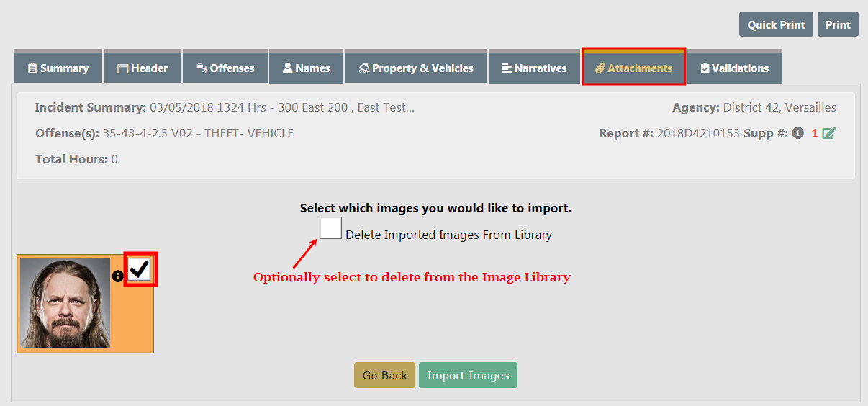Click the bearded man photo thumbnail
The width and height of the screenshot is (868, 406).
tap(65, 303)
